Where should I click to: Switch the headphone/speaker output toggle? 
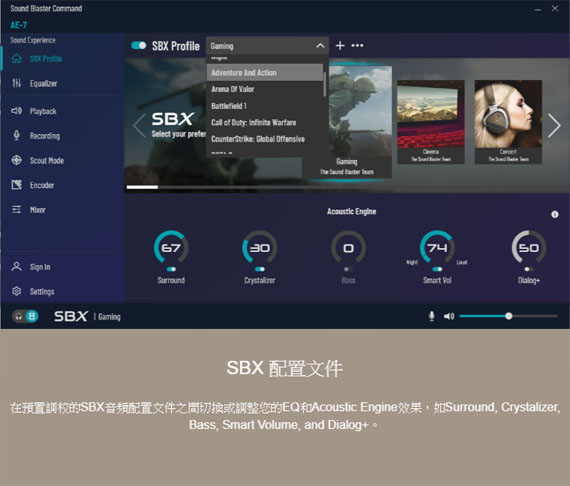click(25, 316)
